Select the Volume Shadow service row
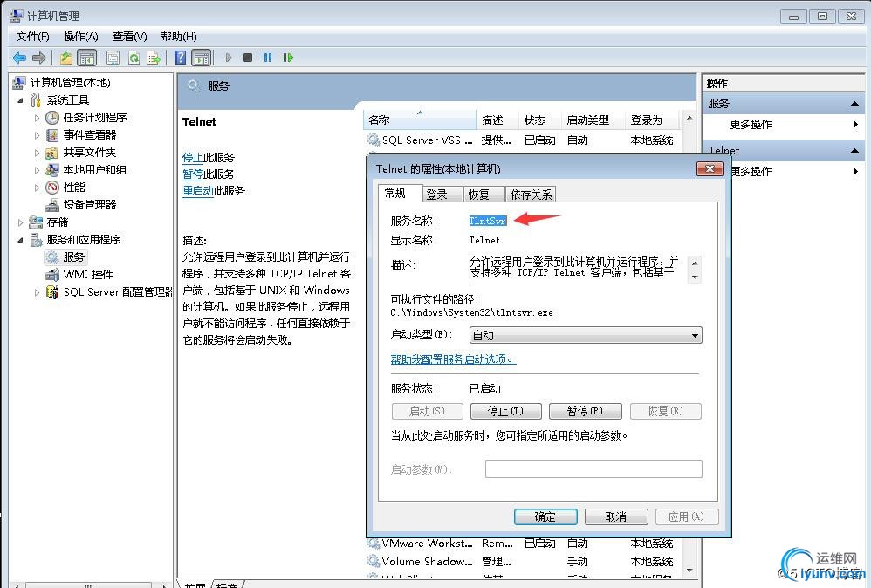The height and width of the screenshot is (588, 871). 522,561
